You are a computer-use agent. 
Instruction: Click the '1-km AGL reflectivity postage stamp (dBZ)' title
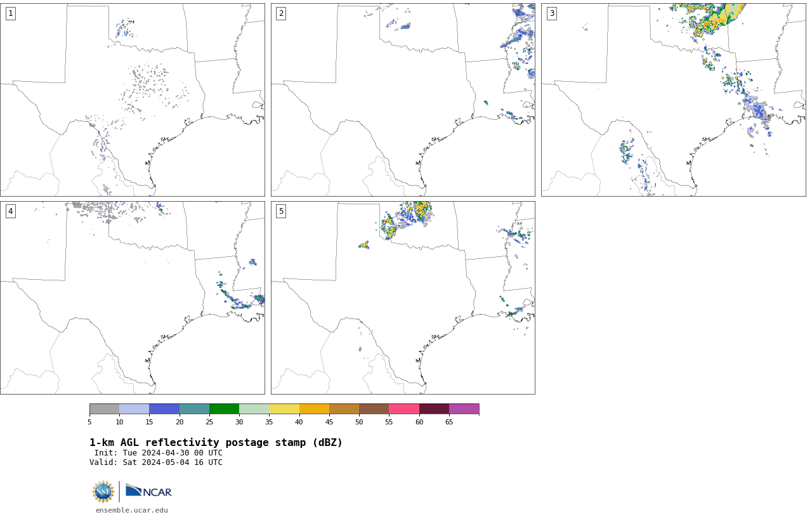(216, 443)
